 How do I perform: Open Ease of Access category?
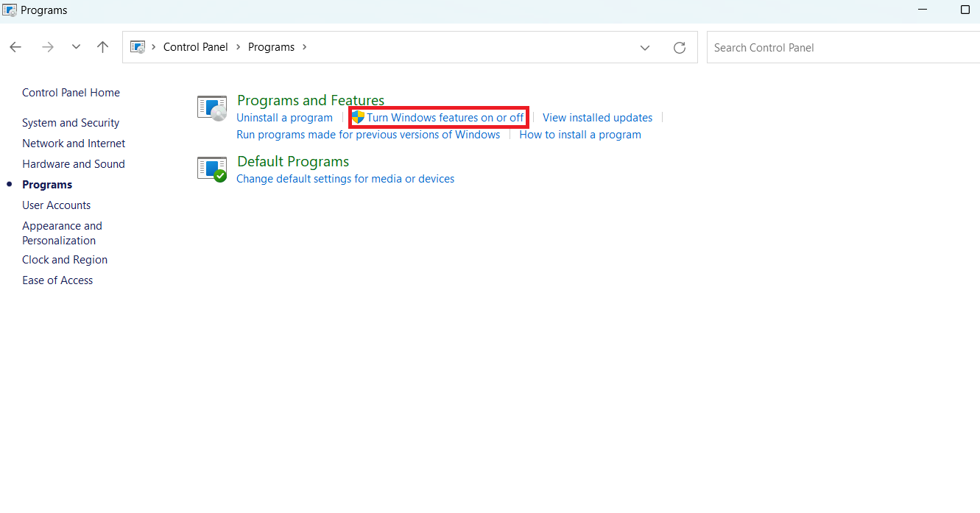57,280
